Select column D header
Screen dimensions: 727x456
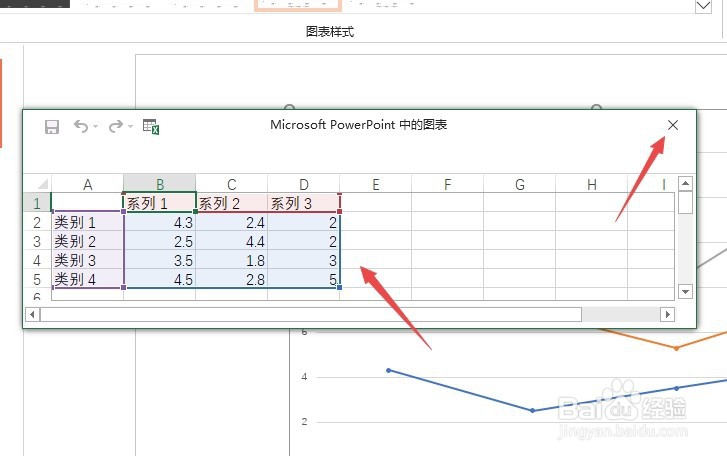coord(304,184)
